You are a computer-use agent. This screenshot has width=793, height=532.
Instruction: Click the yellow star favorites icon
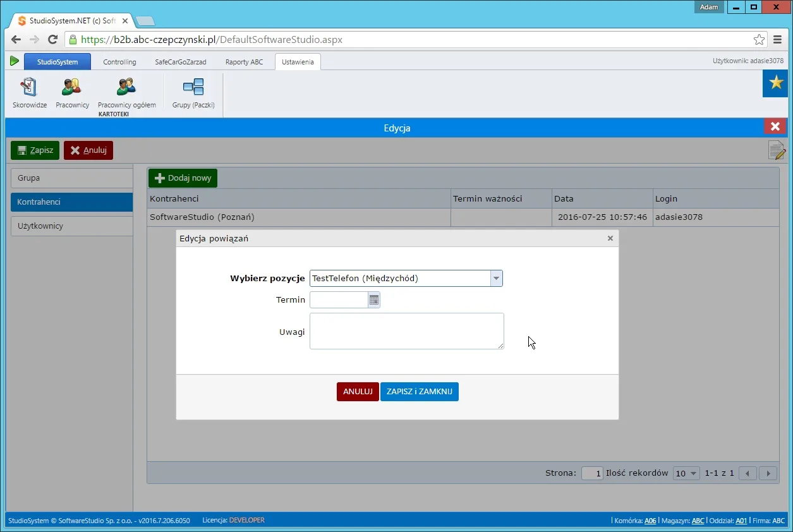775,83
